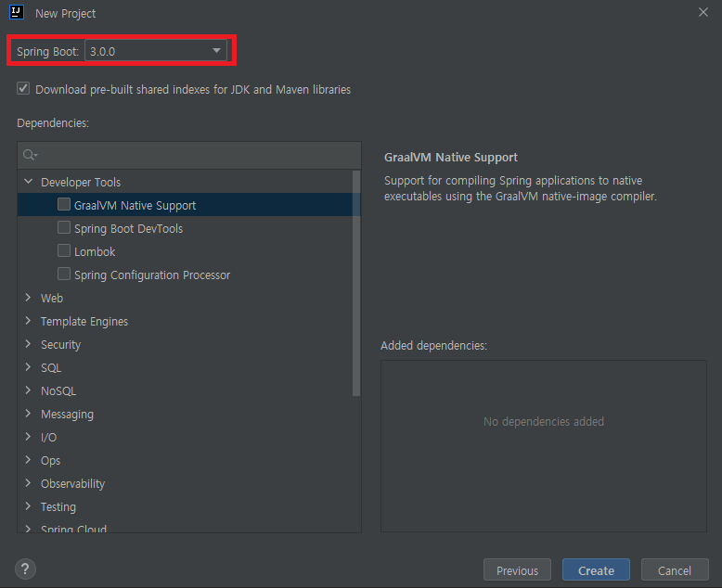Image resolution: width=722 pixels, height=588 pixels.
Task: Expand the Security category
Action: [29, 344]
